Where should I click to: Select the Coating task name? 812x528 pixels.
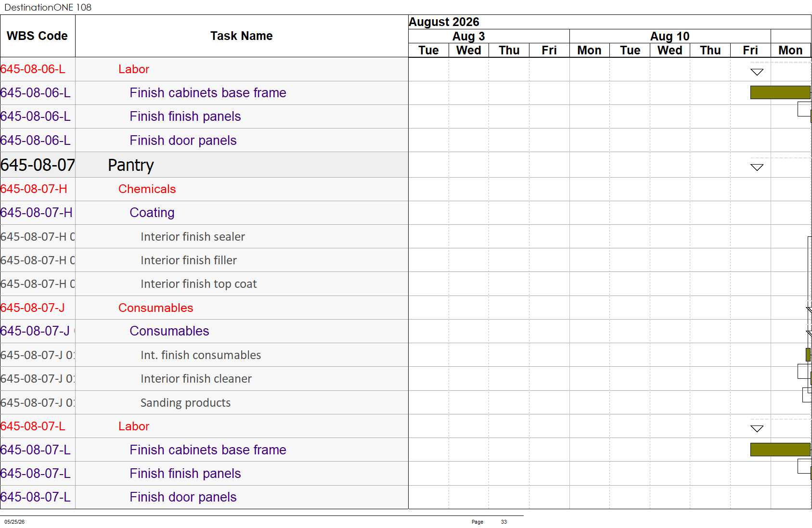152,213
